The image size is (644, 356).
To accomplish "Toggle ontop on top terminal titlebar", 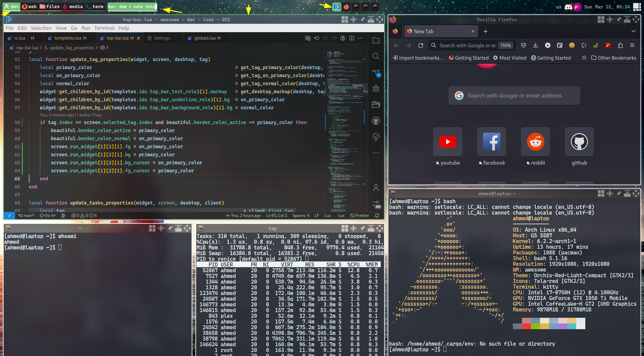I will point(371,228).
